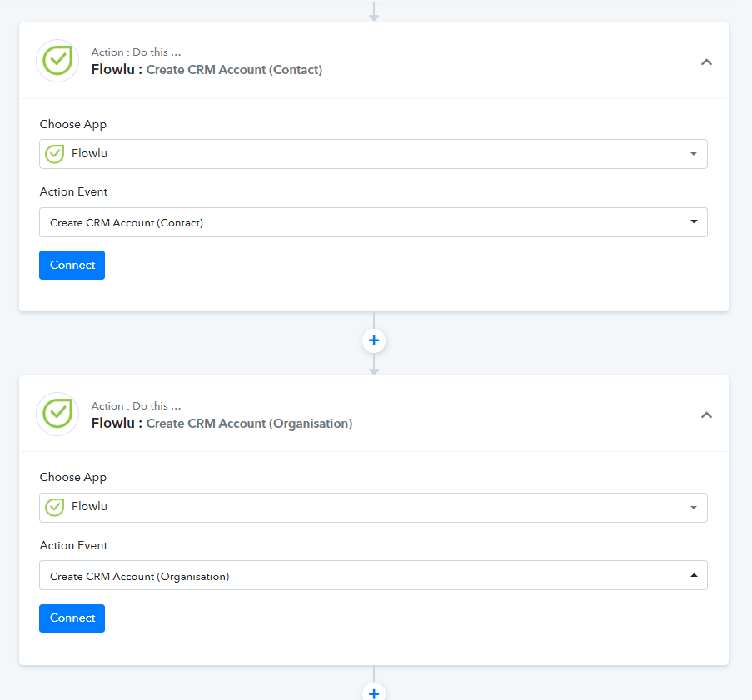
Task: Click the small Flowlu icon in the Organisation card's Choose App field
Action: [x=55, y=507]
